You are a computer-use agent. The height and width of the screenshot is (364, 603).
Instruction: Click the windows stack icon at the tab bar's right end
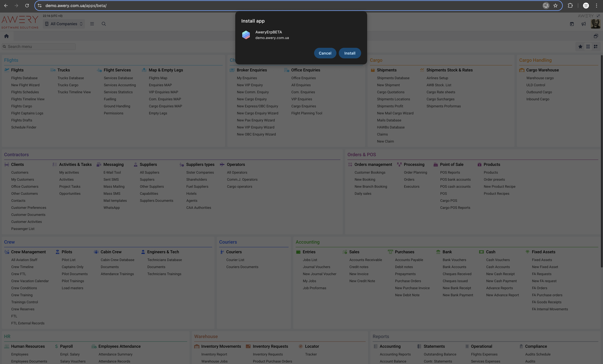click(x=596, y=36)
